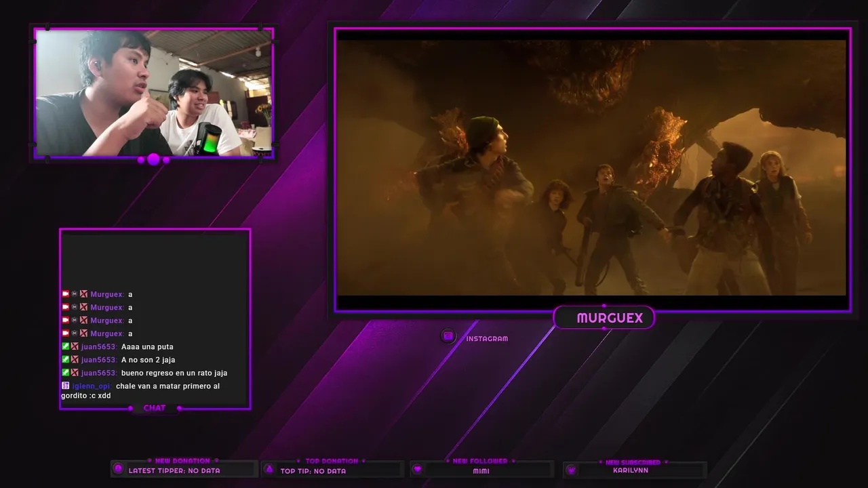Click the New Follower heart icon

(418, 469)
